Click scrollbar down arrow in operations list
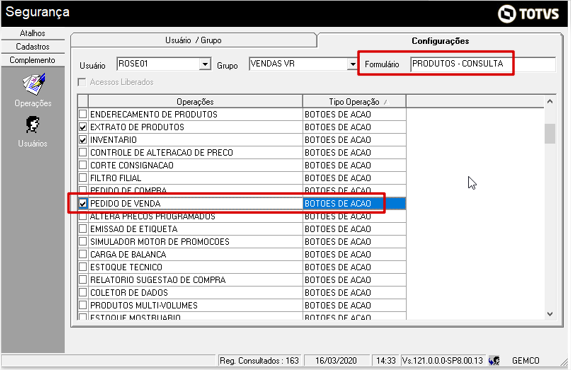The width and height of the screenshot is (571, 370). [x=550, y=314]
